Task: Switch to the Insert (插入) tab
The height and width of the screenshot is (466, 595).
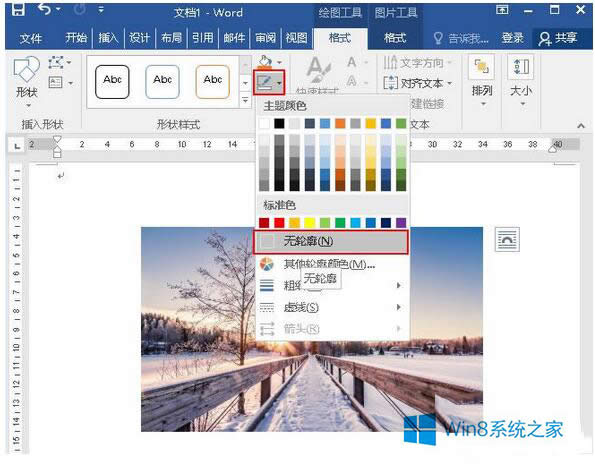Action: (x=109, y=38)
